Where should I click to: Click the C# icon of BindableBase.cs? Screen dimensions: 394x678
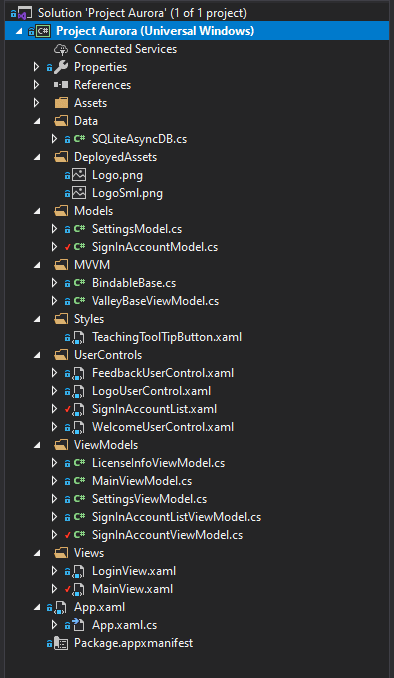coord(79,283)
